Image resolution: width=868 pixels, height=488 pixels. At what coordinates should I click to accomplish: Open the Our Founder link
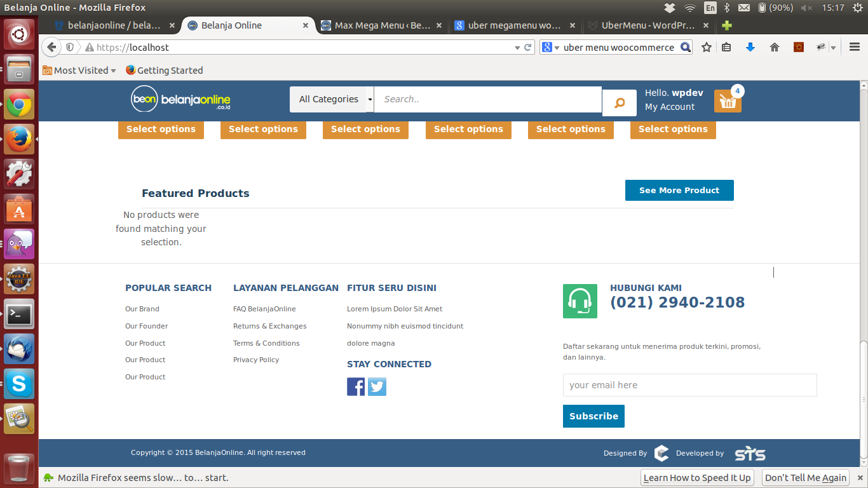[x=147, y=326]
